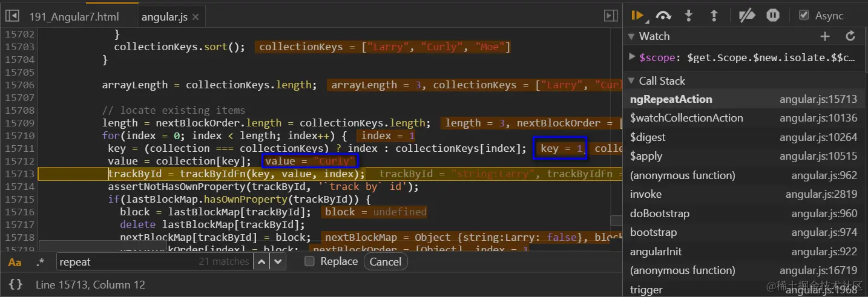
Task: Set breakpoint on line 15709
Action: (19, 123)
